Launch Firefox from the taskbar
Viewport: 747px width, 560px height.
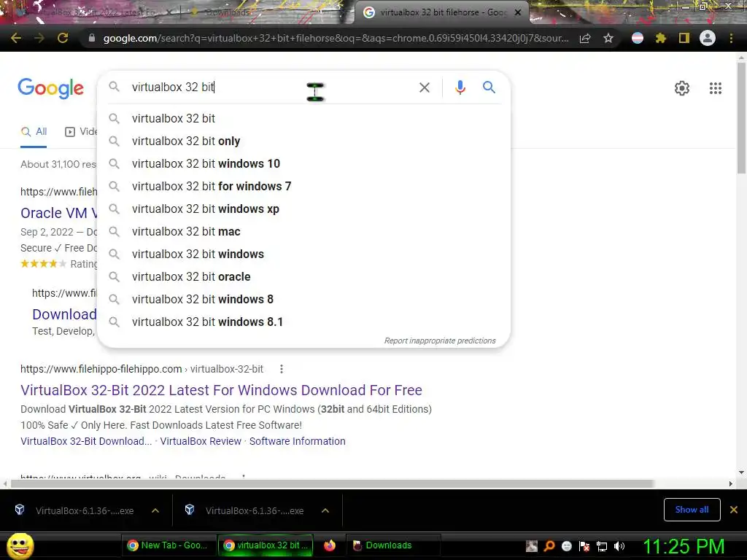tap(330, 545)
